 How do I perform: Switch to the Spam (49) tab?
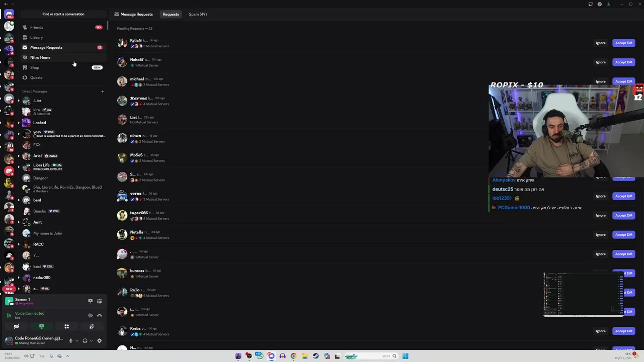point(198,14)
